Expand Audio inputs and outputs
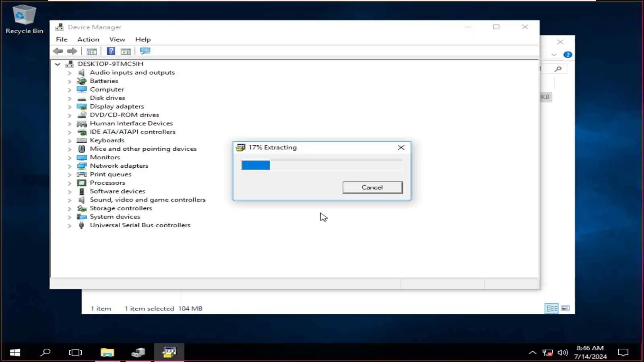644x362 pixels. [x=70, y=73]
